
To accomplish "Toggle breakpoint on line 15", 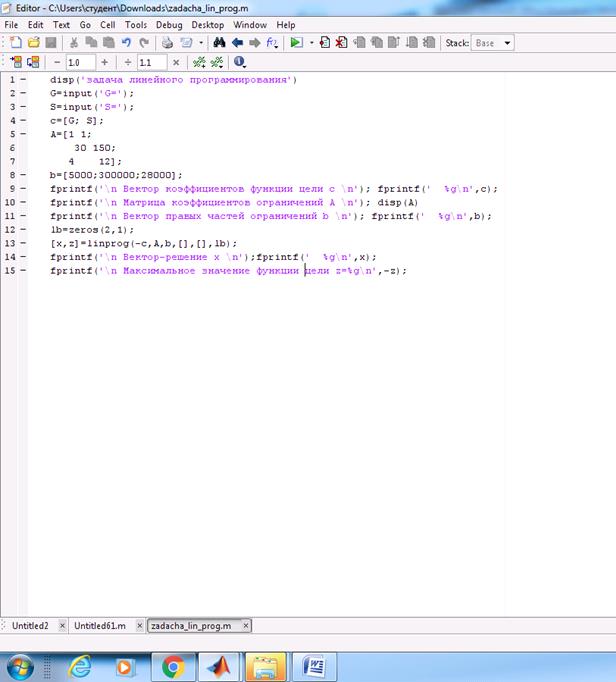I will click(23, 271).
